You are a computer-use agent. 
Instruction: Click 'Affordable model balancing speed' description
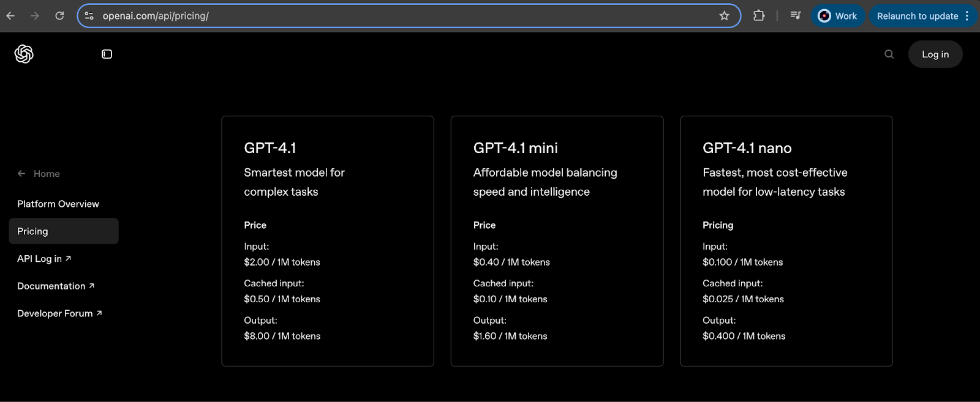(545, 182)
